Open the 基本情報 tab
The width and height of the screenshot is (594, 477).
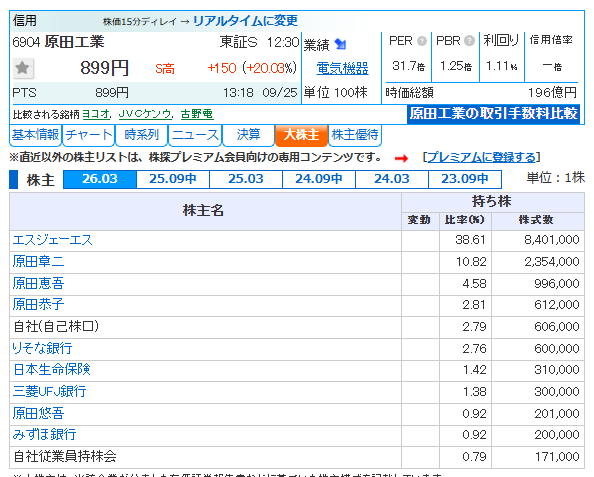[35, 135]
